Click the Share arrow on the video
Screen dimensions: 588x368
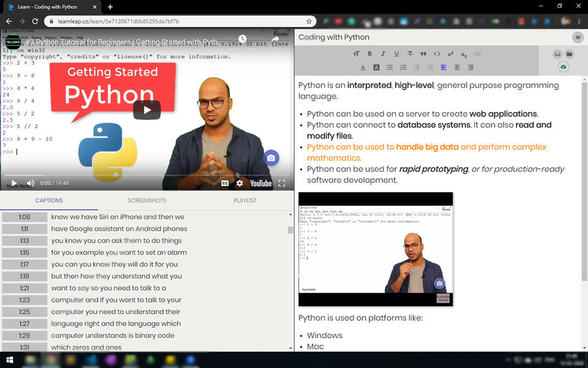[275, 39]
